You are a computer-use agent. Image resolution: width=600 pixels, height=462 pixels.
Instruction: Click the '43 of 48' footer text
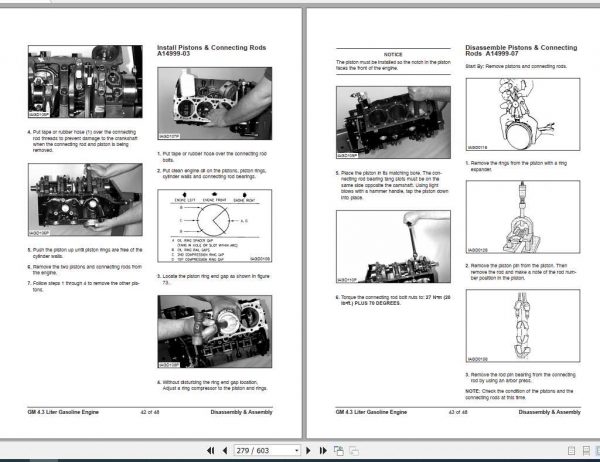[x=458, y=412]
